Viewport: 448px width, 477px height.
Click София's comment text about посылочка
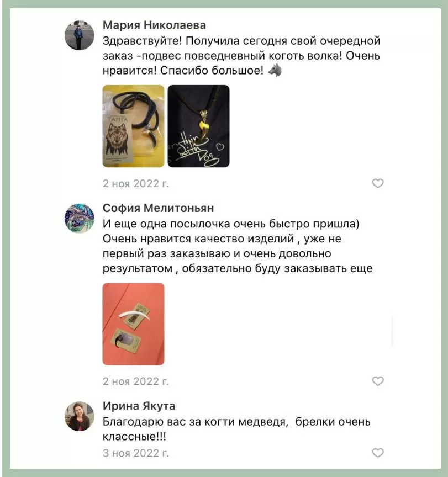238,246
